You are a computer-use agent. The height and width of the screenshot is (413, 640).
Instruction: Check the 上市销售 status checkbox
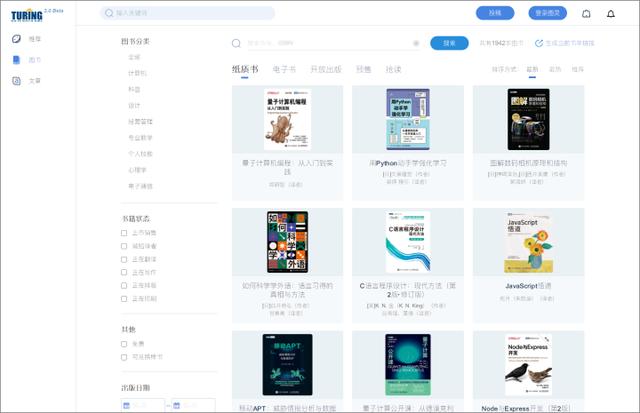point(124,233)
